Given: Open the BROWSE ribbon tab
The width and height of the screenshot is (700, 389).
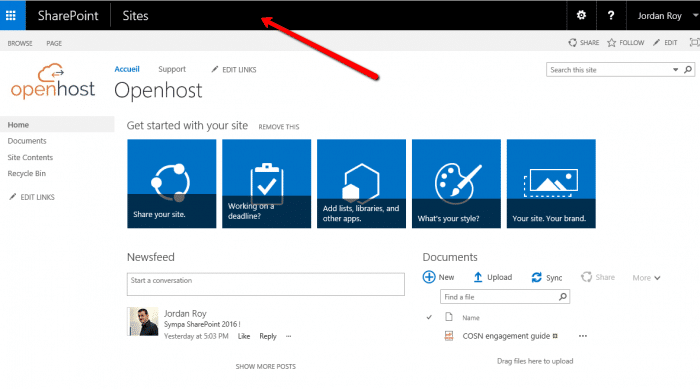Looking at the screenshot, I should (x=20, y=43).
